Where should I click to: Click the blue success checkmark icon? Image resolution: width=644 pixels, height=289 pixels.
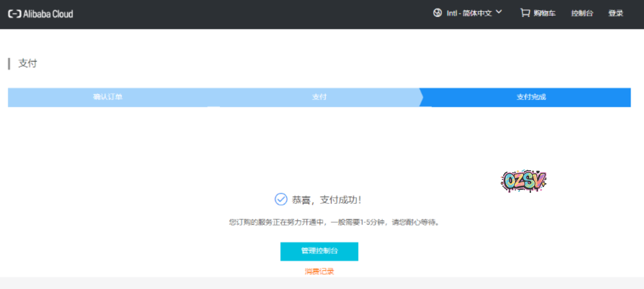(281, 199)
